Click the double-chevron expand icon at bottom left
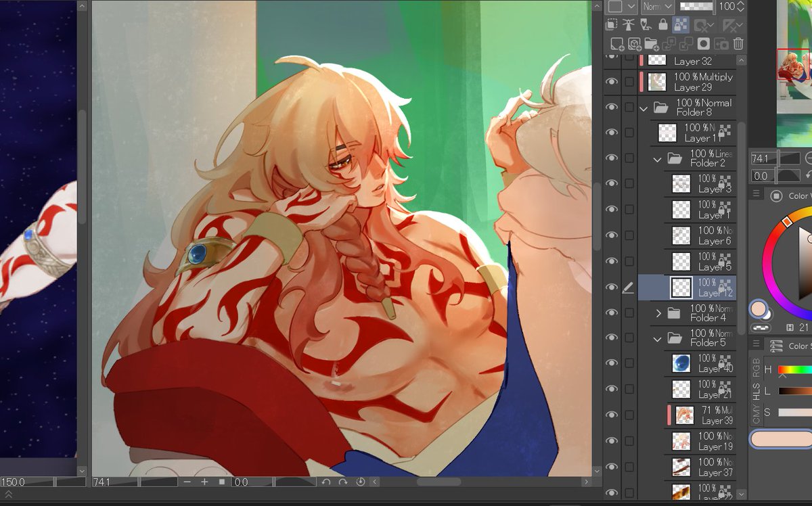This screenshot has height=506, width=812. click(9, 495)
